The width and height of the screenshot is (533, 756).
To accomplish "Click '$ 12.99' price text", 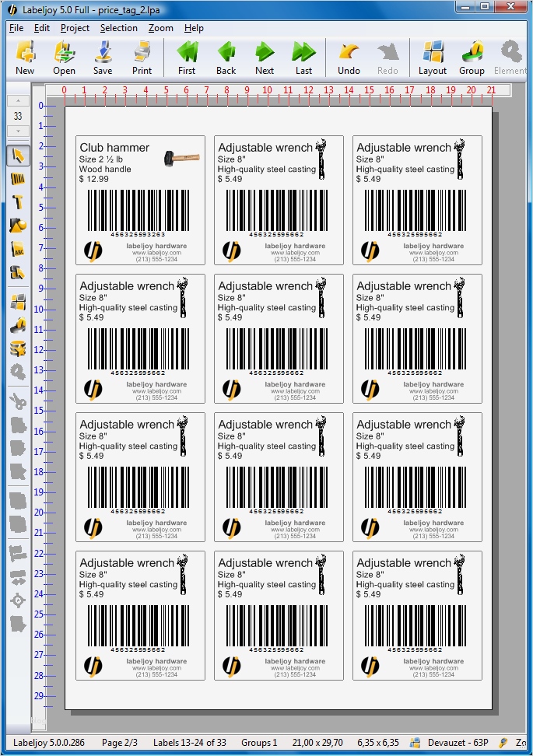I will tap(94, 179).
